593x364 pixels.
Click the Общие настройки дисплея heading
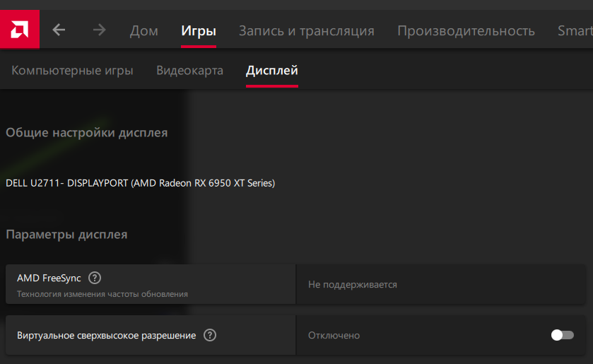pos(87,132)
